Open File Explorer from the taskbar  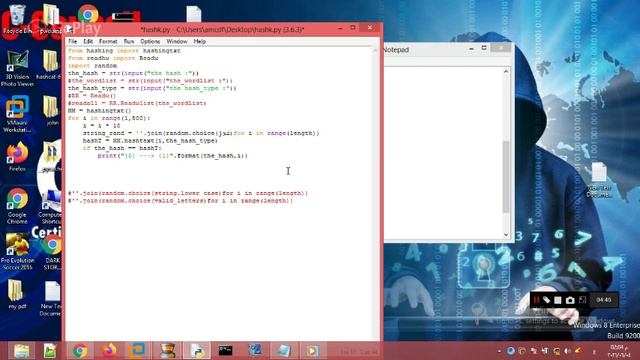[x=22, y=351]
